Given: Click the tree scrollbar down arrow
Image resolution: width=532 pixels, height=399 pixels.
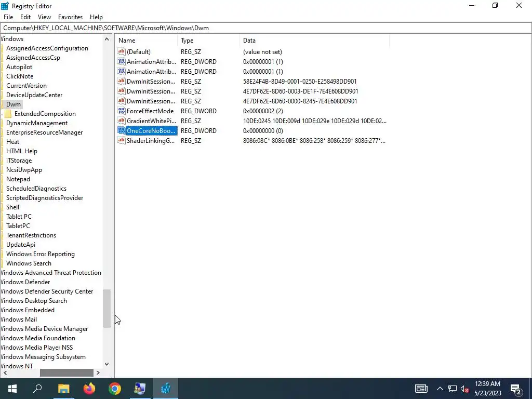Looking at the screenshot, I should pyautogui.click(x=107, y=364).
